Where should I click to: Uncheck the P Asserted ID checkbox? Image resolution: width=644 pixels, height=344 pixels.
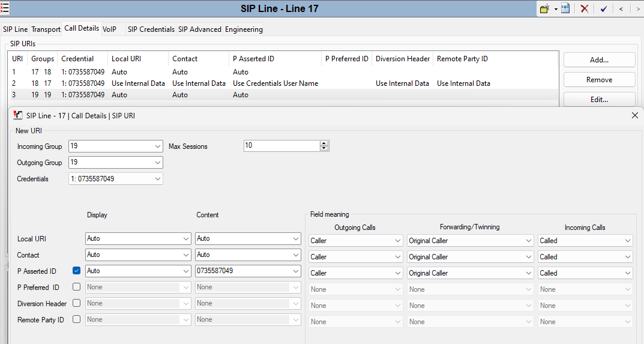click(76, 271)
